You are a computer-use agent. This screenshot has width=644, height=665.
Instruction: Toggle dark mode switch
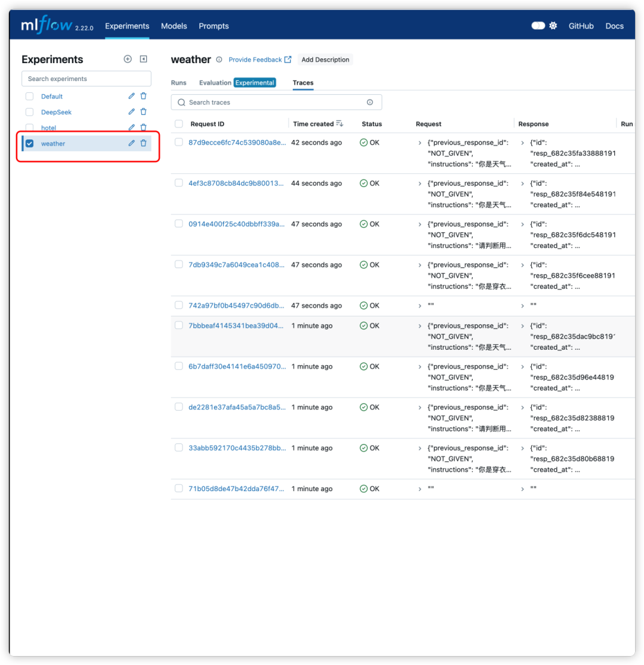tap(538, 26)
